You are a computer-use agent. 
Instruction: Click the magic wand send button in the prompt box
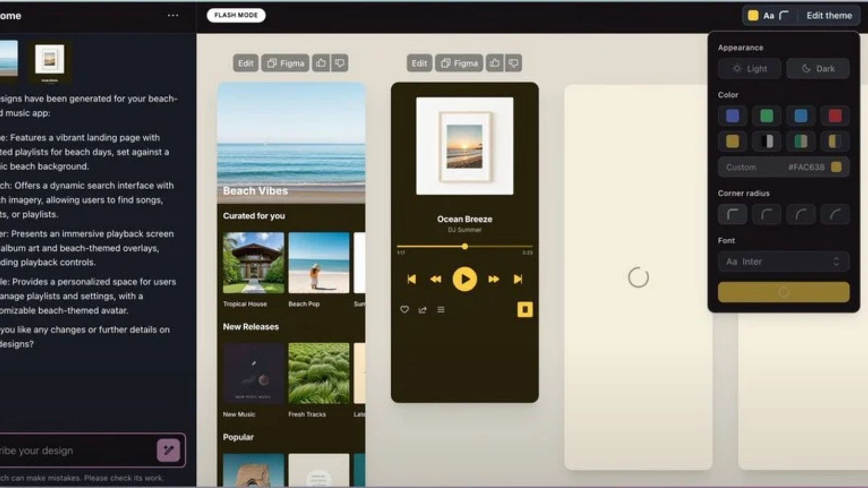168,450
